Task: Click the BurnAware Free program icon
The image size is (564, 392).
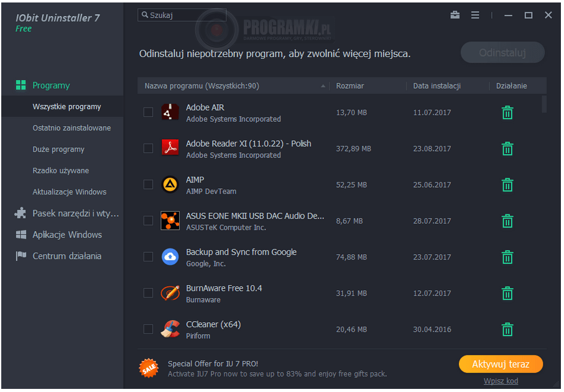Action: coord(170,293)
